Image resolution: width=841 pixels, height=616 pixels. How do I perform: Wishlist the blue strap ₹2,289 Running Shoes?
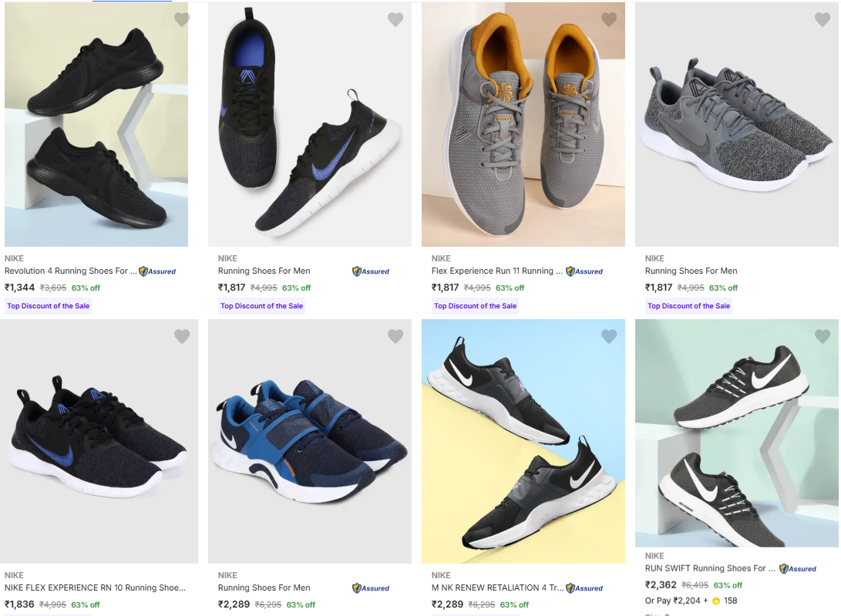(395, 336)
